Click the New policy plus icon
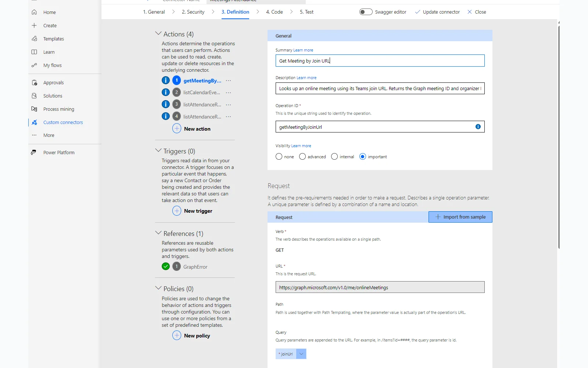 click(x=177, y=336)
